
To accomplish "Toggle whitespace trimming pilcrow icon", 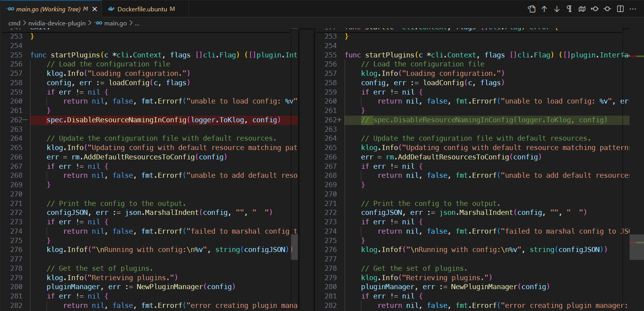I will point(569,9).
